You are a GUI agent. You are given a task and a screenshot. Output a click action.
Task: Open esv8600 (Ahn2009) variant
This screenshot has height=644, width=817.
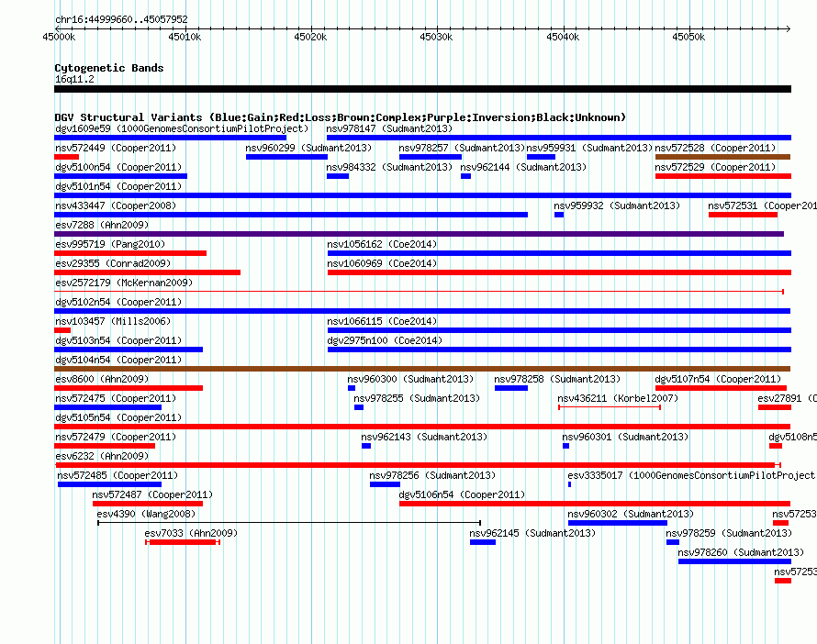tap(102, 379)
